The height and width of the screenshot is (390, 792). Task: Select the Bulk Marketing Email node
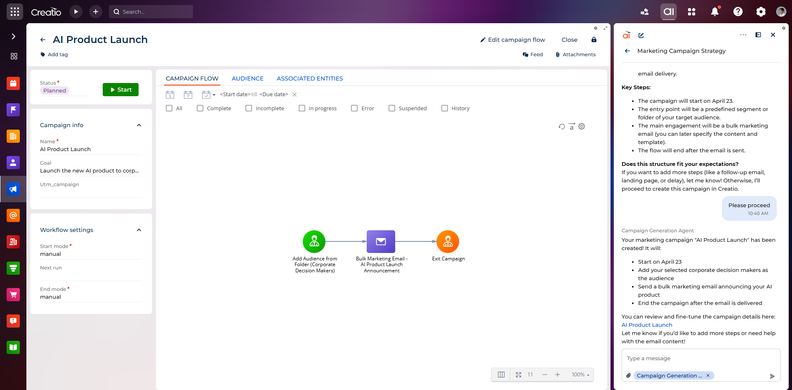[381, 241]
